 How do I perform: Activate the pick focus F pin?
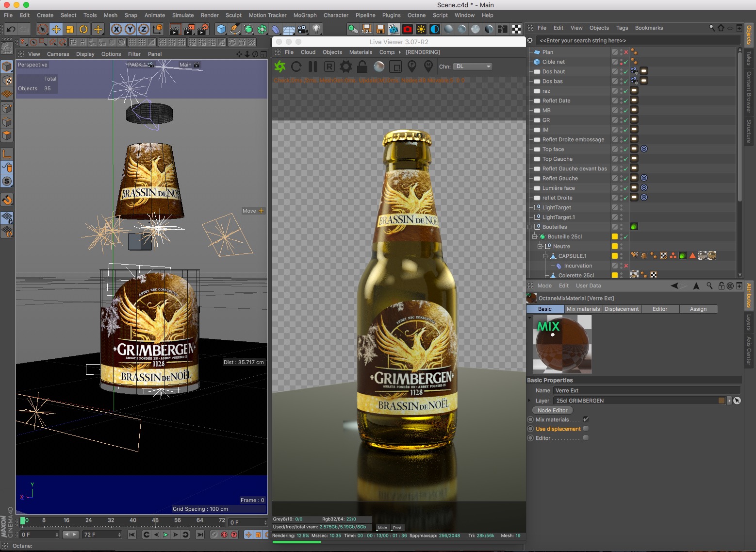click(412, 66)
